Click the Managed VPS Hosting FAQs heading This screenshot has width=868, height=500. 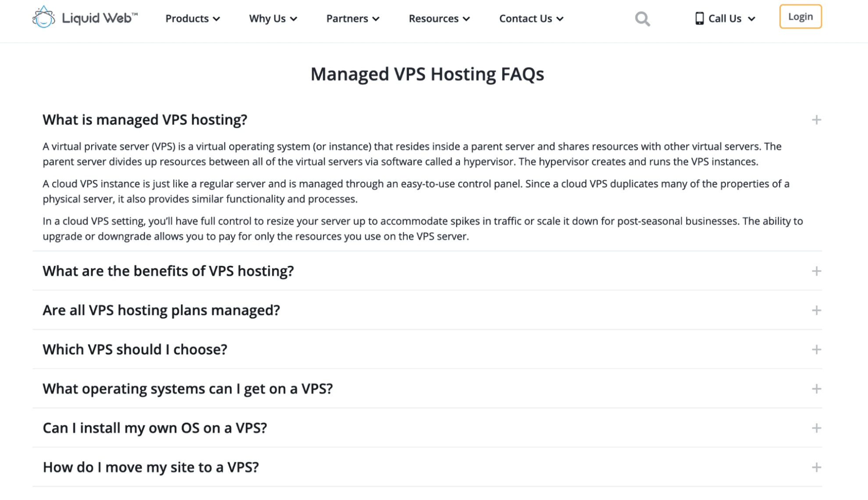(427, 74)
